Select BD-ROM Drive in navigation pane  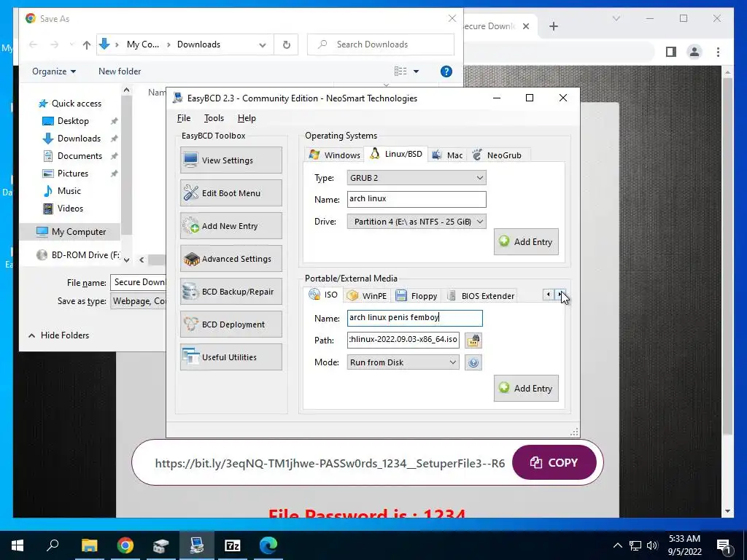pos(79,254)
